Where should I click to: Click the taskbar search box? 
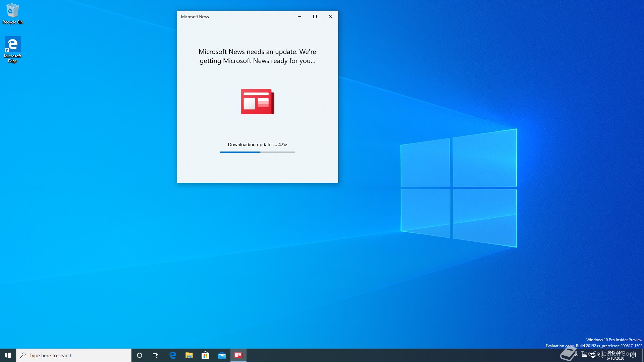(x=74, y=355)
